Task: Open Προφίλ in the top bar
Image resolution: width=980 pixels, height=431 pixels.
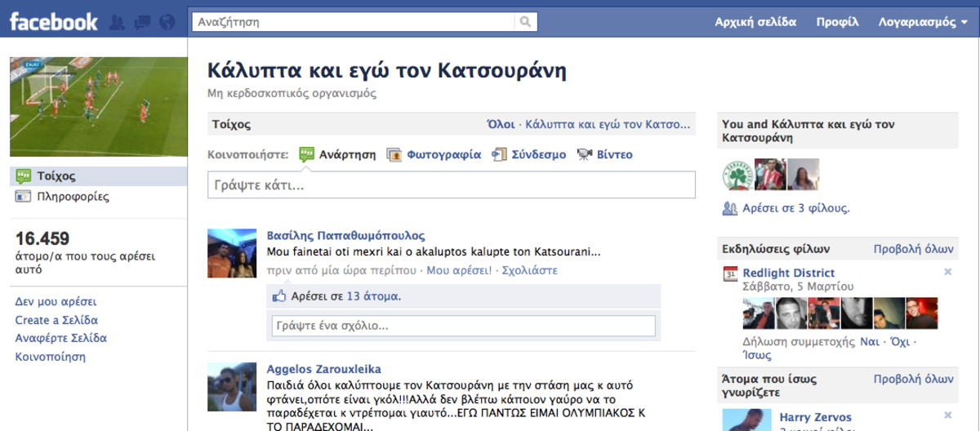Action: click(837, 22)
